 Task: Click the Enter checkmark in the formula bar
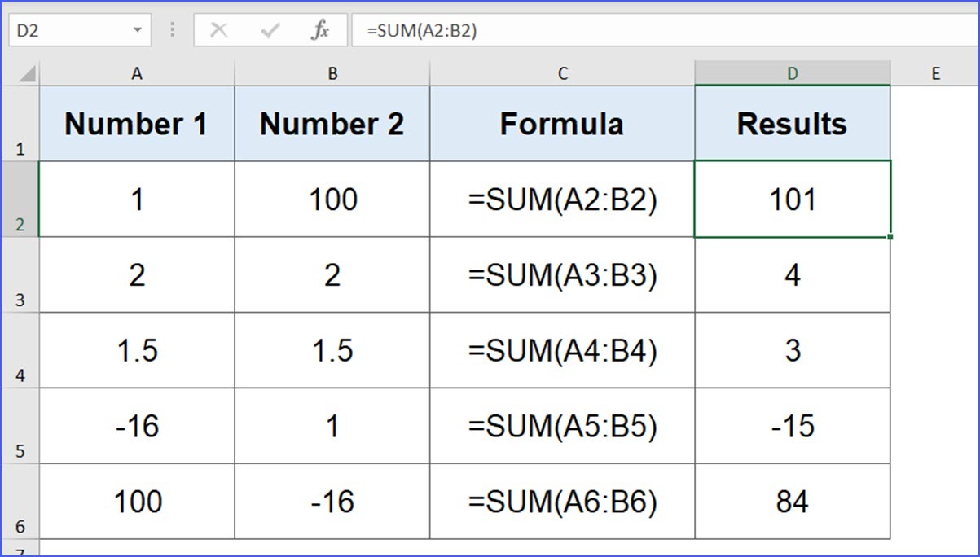point(270,29)
